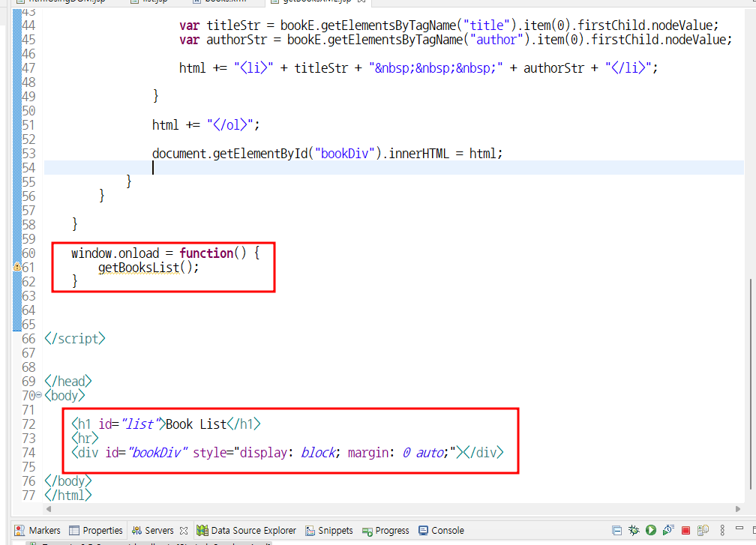Show the Console tab
Screen dimensions: 756x545
tap(441, 531)
